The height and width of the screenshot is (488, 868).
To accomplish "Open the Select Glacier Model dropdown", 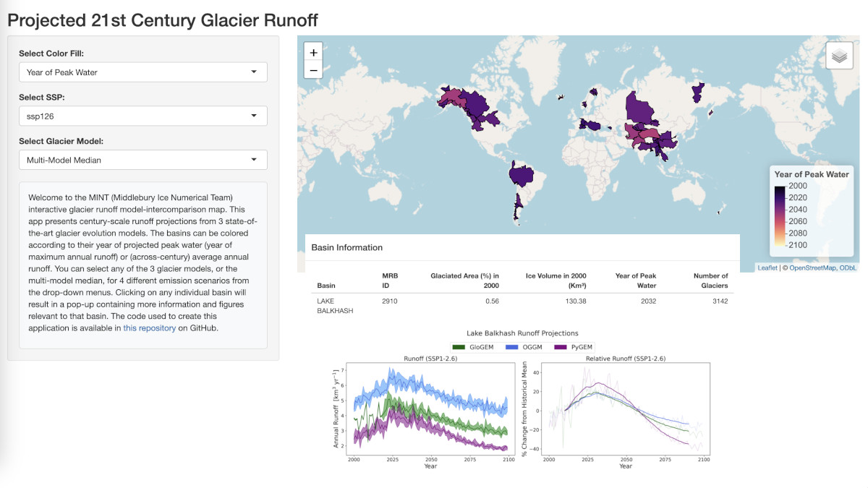I will pyautogui.click(x=143, y=160).
